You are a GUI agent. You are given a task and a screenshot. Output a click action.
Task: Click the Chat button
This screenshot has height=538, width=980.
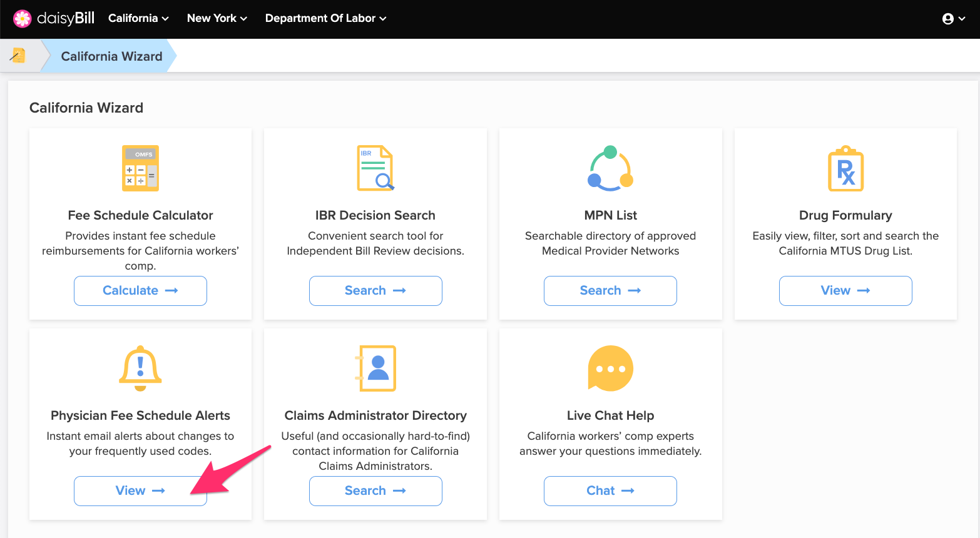610,491
